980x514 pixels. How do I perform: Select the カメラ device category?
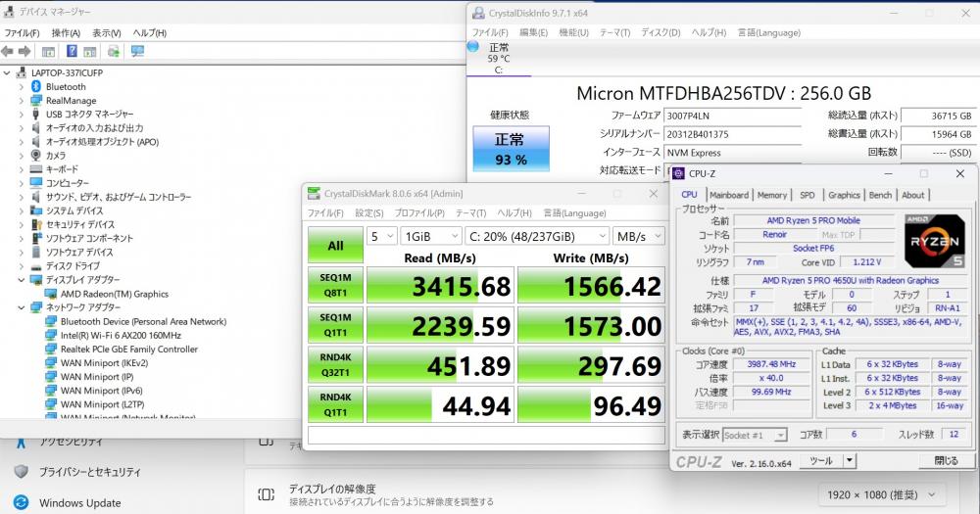[56, 156]
